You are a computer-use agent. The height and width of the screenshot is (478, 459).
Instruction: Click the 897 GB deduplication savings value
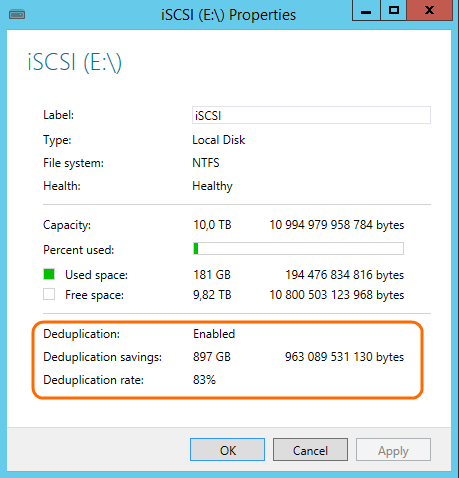pyautogui.click(x=212, y=357)
